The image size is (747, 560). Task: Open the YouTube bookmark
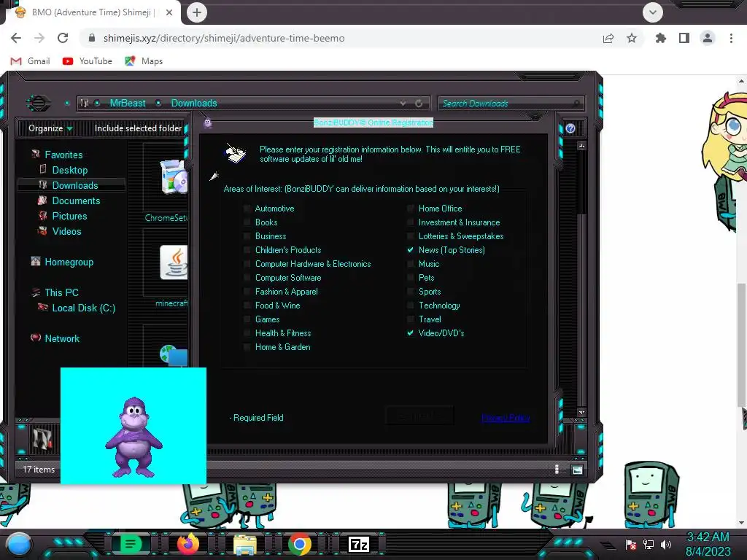tap(88, 61)
